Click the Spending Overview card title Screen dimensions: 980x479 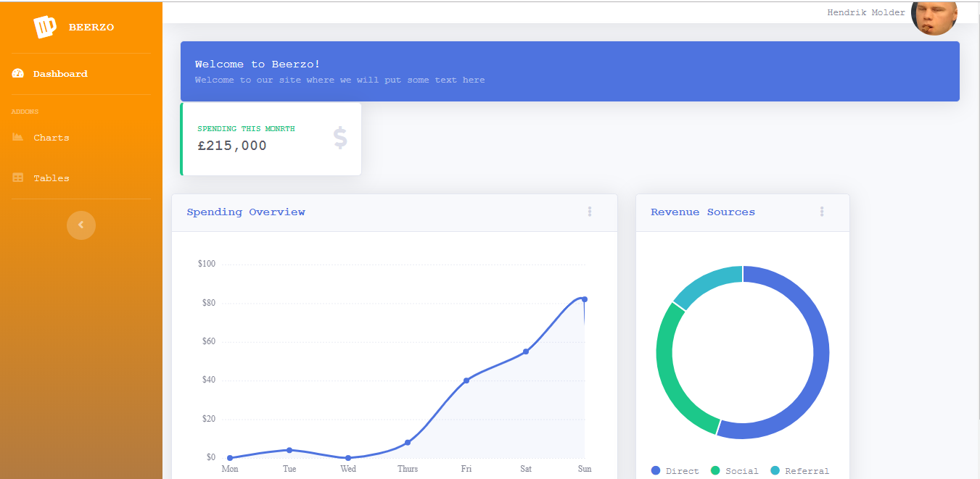(246, 212)
